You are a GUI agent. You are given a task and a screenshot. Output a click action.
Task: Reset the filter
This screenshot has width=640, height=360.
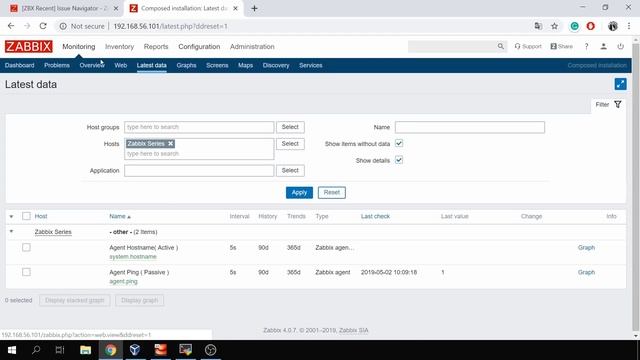click(332, 192)
